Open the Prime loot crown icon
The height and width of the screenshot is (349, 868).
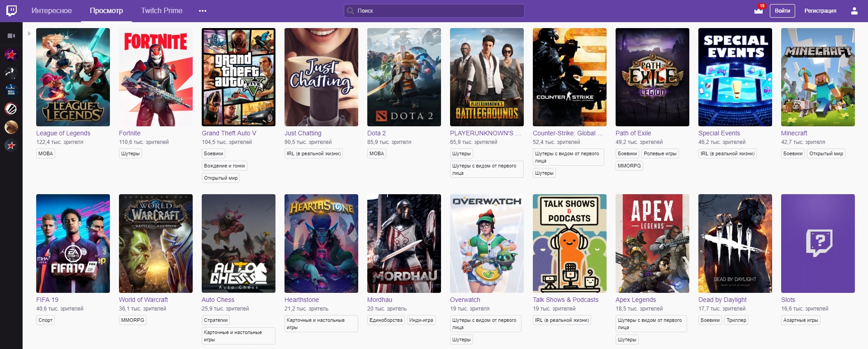click(x=759, y=10)
